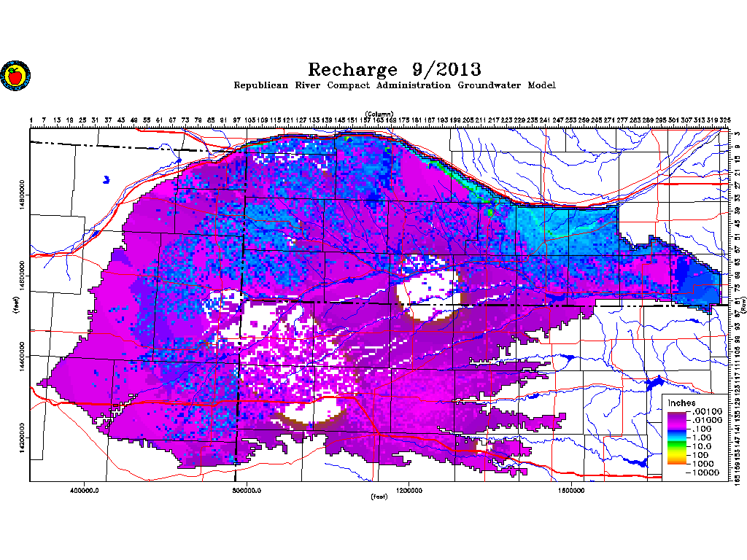This screenshot has height=560, width=747.
Task: Click the column 325 tick label
Action: click(x=724, y=120)
